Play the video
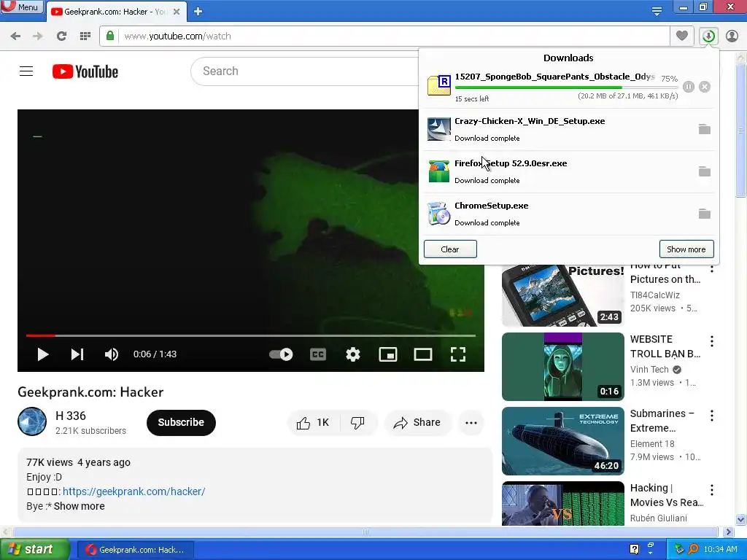This screenshot has width=747, height=560. [x=43, y=354]
